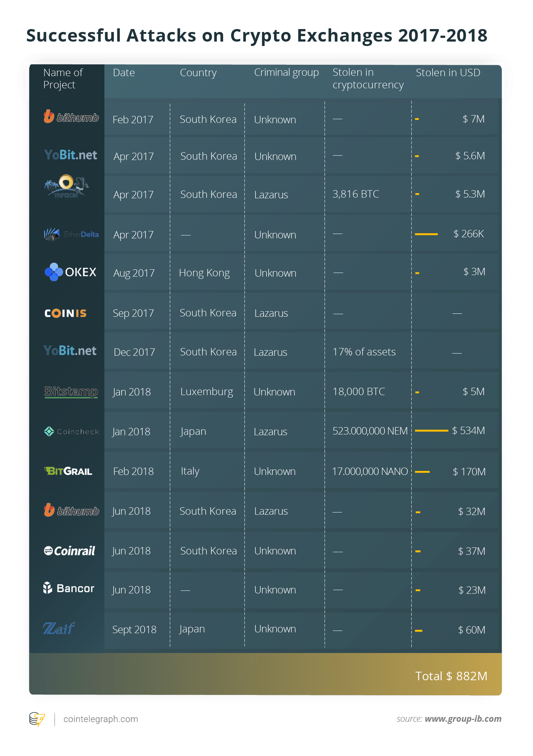Click the yellow bar beside $ 534M
Screen dimensions: 533x756
tap(432, 430)
